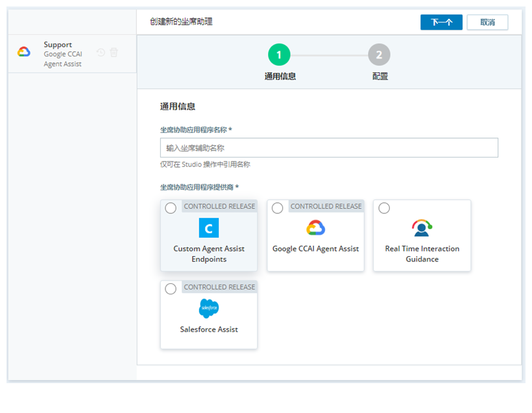Go to step 2 配置

[x=379, y=54]
